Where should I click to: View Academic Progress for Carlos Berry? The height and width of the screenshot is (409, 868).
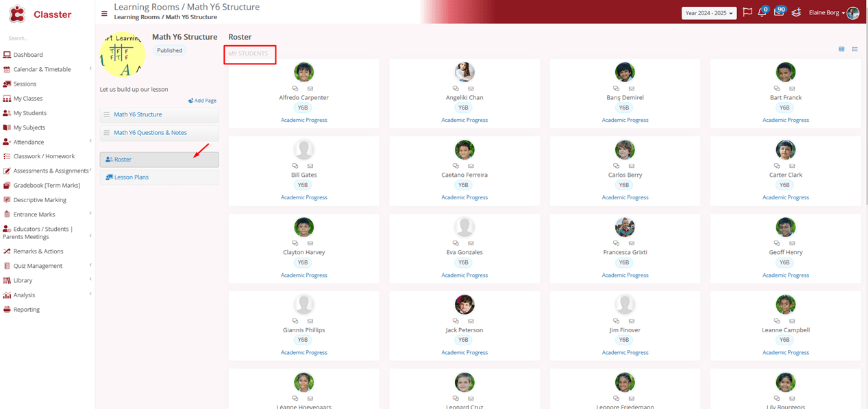click(x=625, y=197)
